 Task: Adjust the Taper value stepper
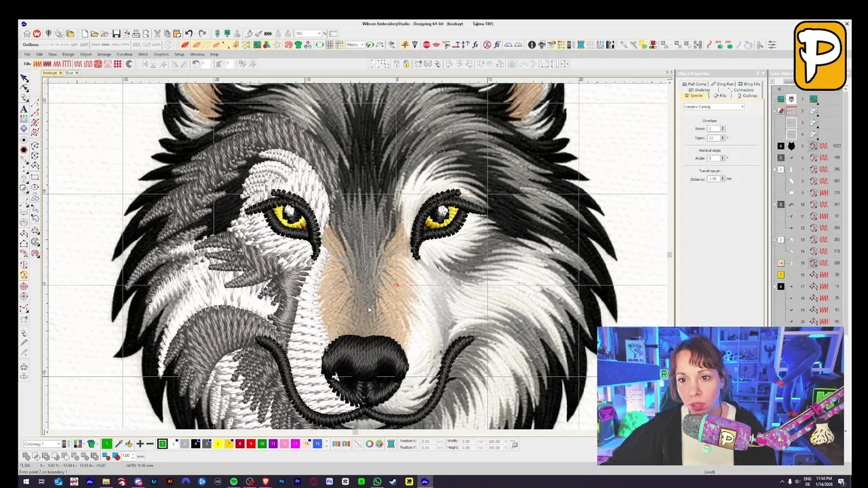(722, 138)
